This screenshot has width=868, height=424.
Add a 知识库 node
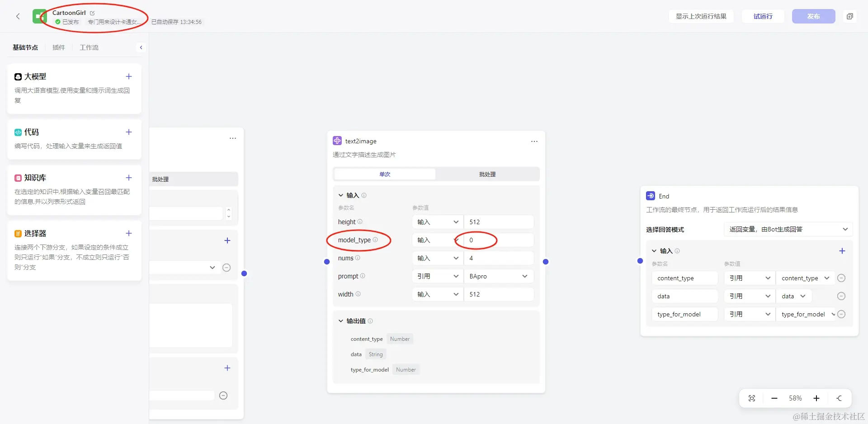[x=129, y=178]
